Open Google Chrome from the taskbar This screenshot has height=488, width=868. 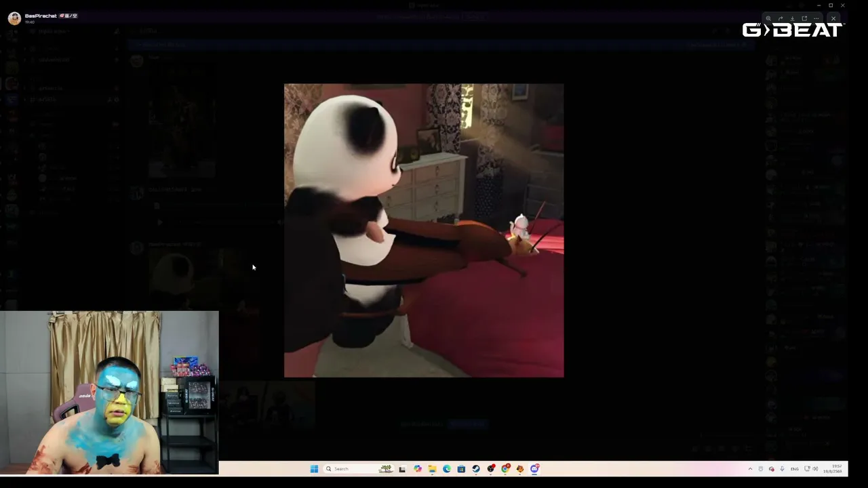point(505,469)
